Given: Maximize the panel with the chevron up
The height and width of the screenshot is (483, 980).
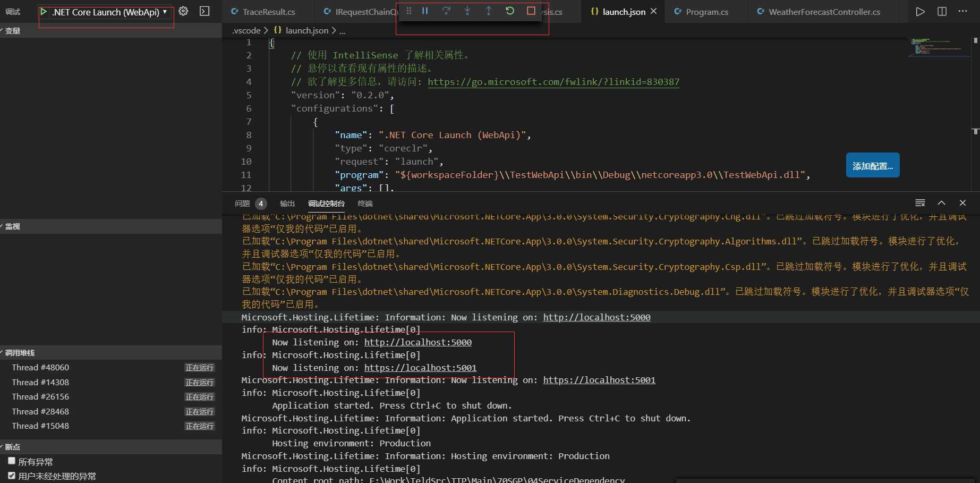Looking at the screenshot, I should coord(941,203).
